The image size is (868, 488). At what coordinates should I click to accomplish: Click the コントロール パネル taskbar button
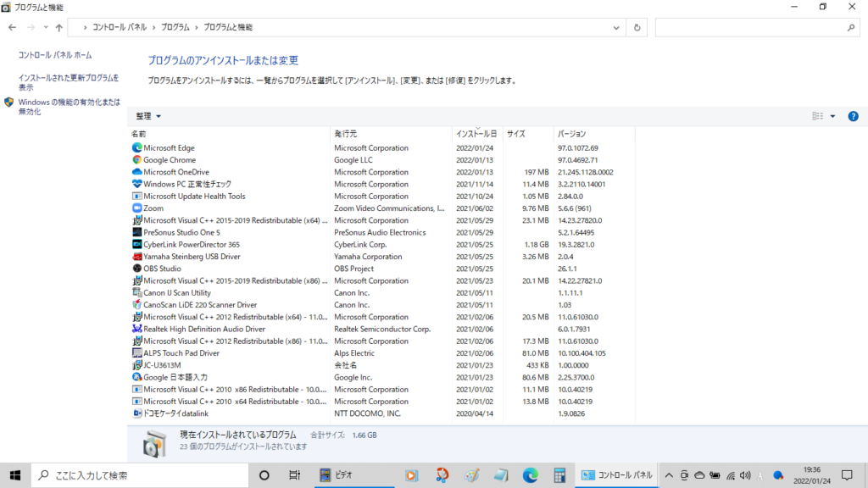tap(616, 475)
